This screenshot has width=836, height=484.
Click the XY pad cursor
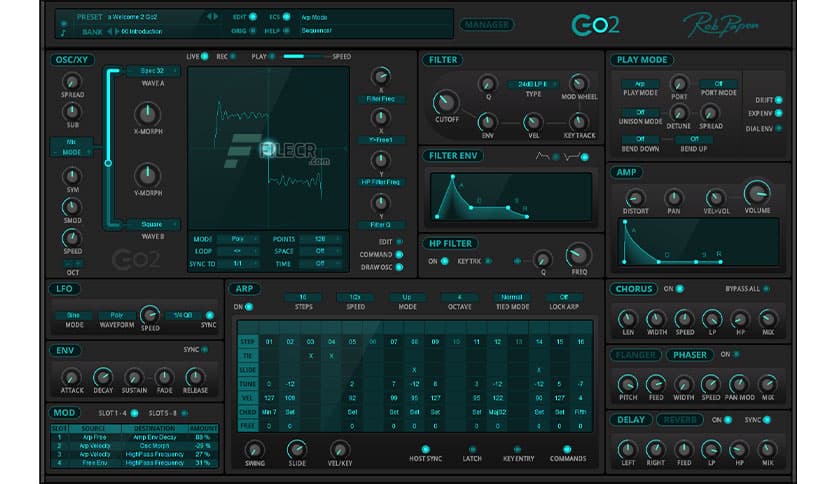[x=268, y=149]
